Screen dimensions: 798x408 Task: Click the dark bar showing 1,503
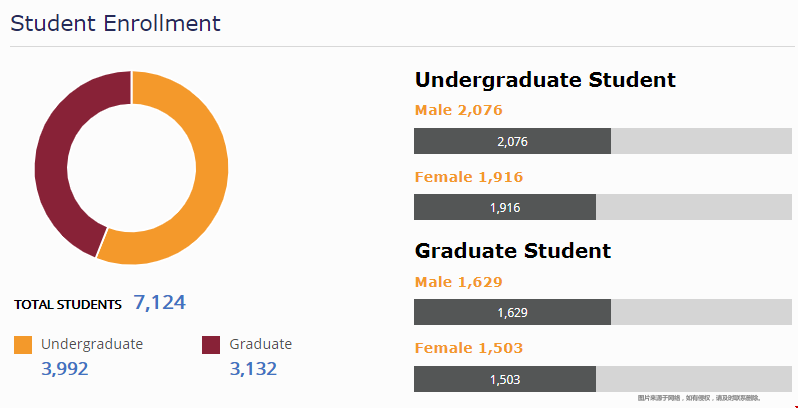(505, 379)
